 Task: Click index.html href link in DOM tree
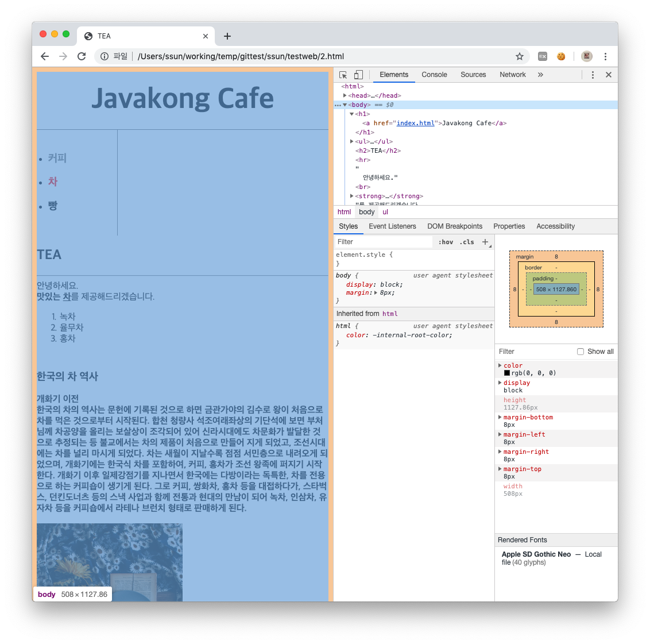(x=415, y=123)
